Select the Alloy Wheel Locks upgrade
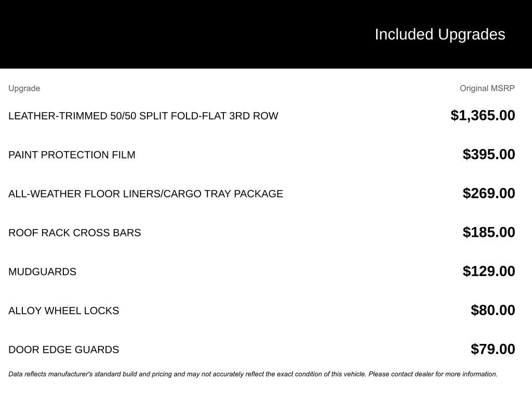This screenshot has width=532, height=399. (63, 311)
